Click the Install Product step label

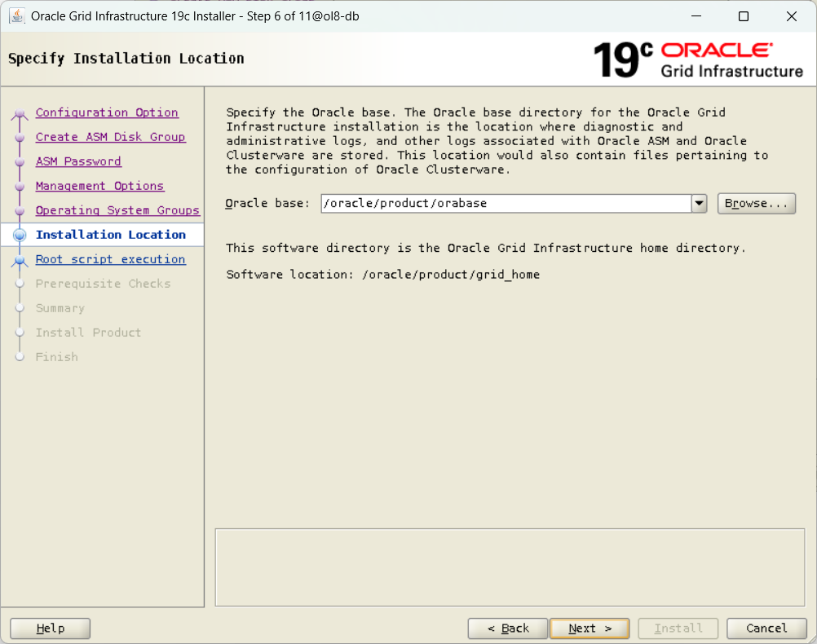point(88,333)
